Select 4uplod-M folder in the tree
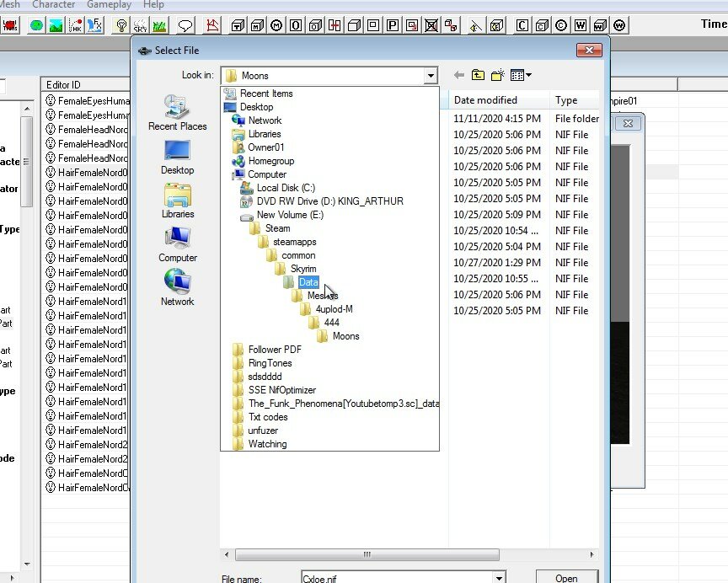 (334, 309)
